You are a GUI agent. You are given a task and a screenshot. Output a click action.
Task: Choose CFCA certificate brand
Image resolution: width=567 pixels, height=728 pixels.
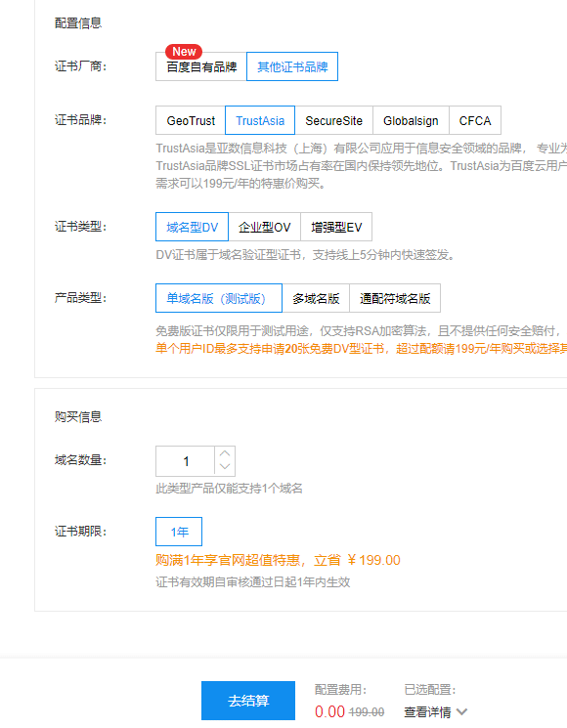coord(474,121)
